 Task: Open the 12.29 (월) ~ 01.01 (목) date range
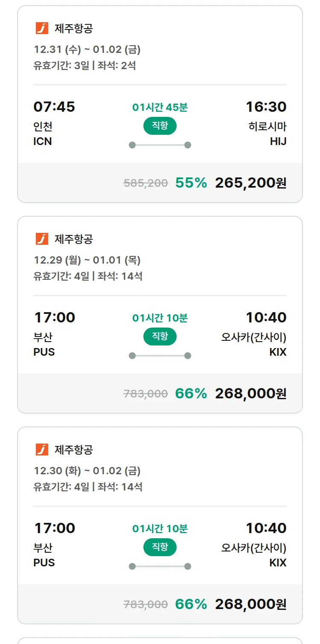click(87, 261)
